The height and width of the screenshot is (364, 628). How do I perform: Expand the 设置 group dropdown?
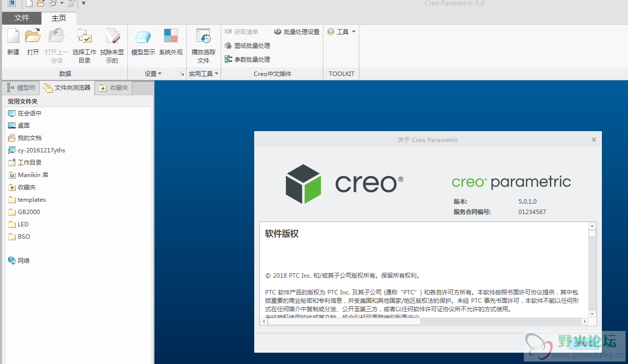pyautogui.click(x=153, y=73)
